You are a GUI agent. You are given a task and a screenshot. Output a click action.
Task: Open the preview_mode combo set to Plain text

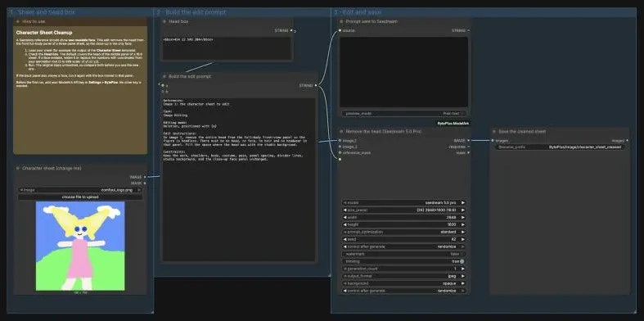tap(403, 114)
